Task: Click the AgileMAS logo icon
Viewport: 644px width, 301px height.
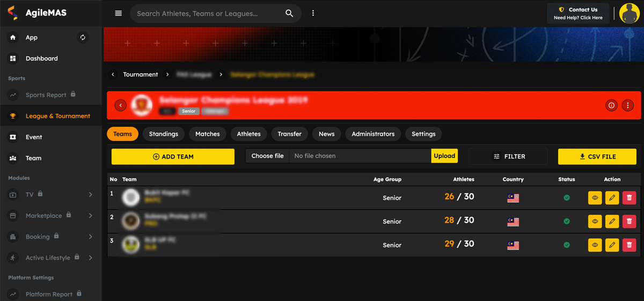Action: coord(12,12)
